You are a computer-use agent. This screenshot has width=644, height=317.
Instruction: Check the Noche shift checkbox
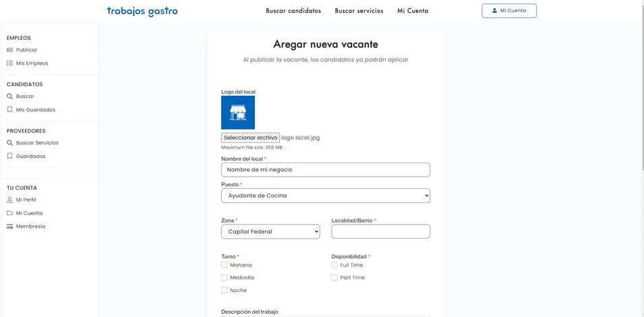[x=225, y=290]
